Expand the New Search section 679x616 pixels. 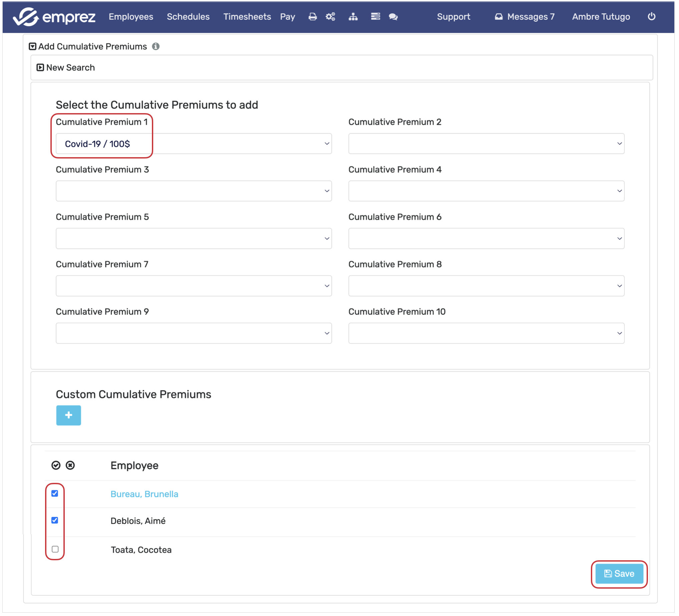66,68
